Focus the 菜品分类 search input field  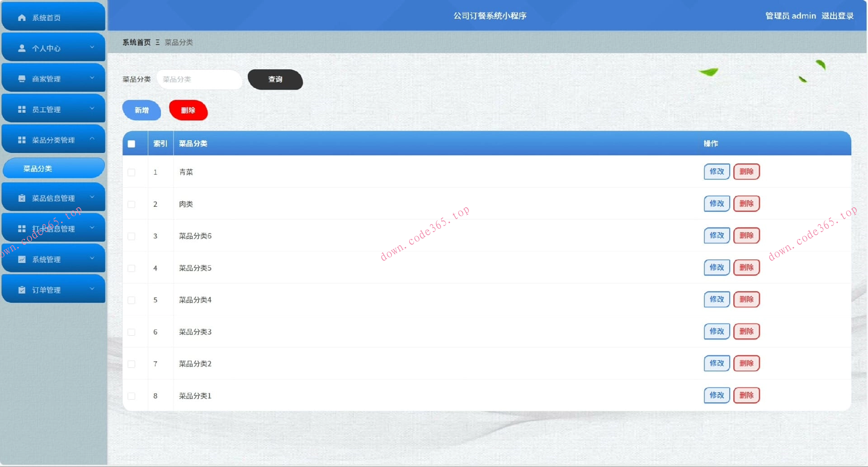199,80
